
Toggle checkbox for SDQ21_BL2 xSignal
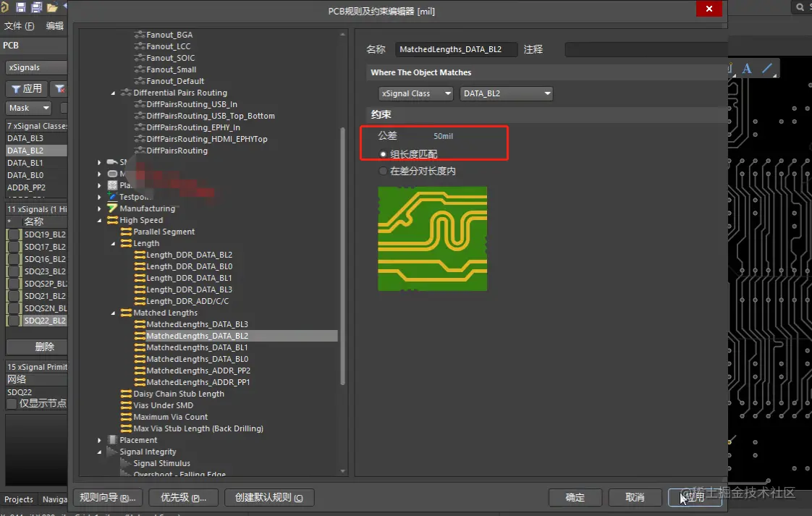click(x=14, y=296)
